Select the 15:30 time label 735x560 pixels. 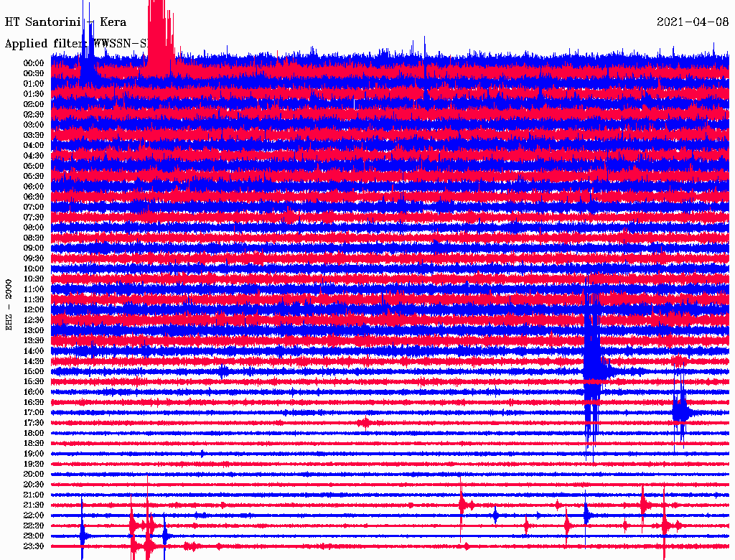point(34,382)
